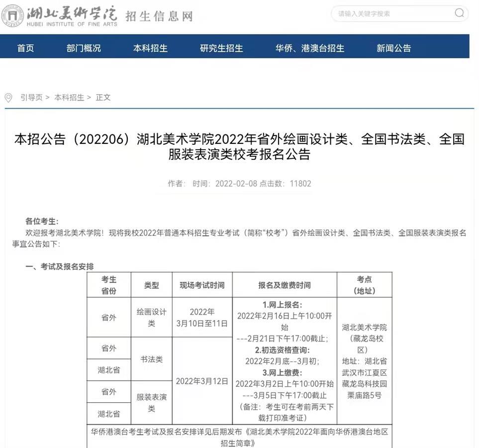Click the 湖北美术学院 (藏龙岛校区) address cell

(364, 361)
